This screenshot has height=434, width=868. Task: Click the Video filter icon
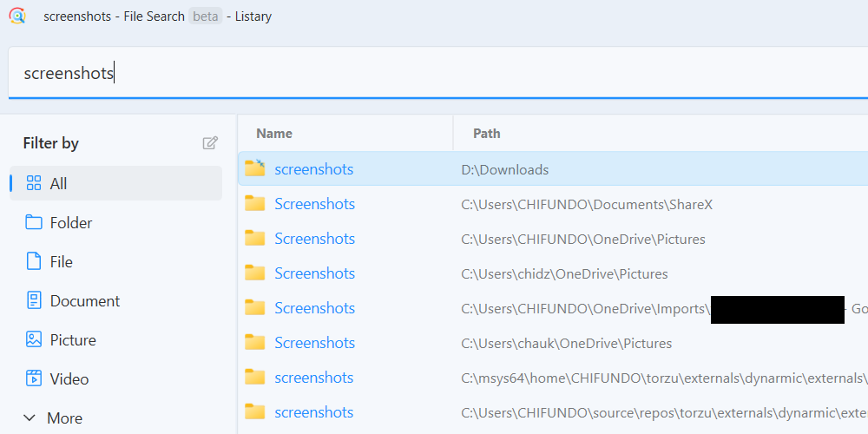click(34, 379)
